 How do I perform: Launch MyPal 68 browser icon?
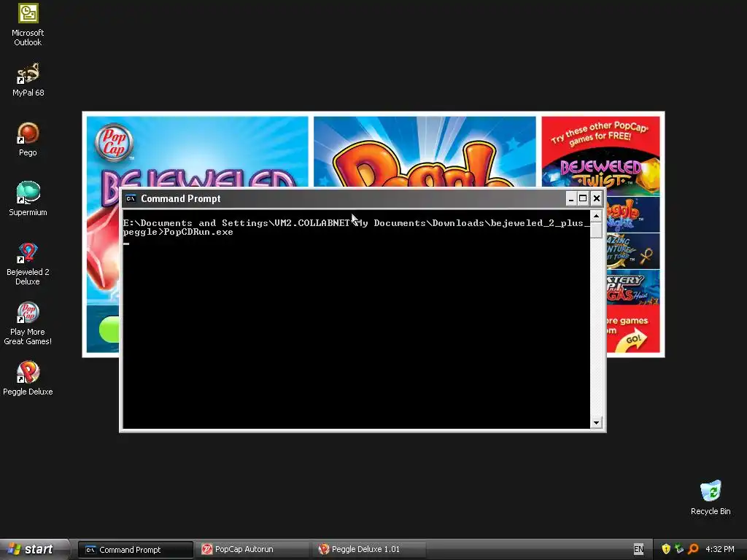click(28, 79)
